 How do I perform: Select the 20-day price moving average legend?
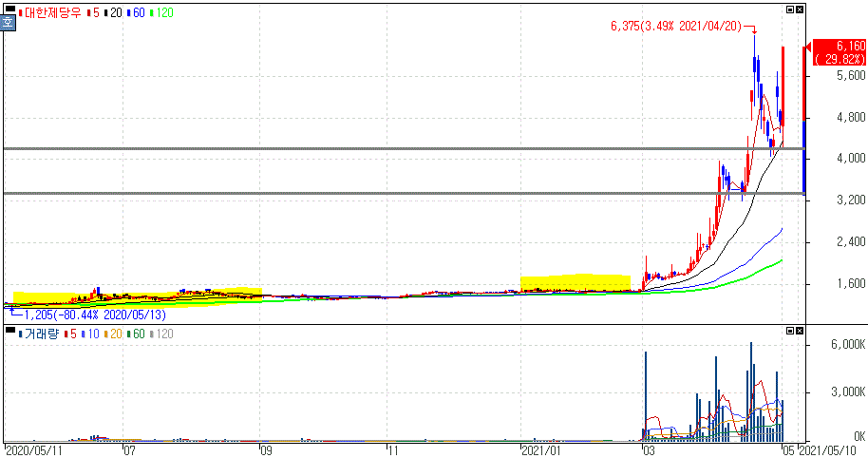pyautogui.click(x=113, y=12)
